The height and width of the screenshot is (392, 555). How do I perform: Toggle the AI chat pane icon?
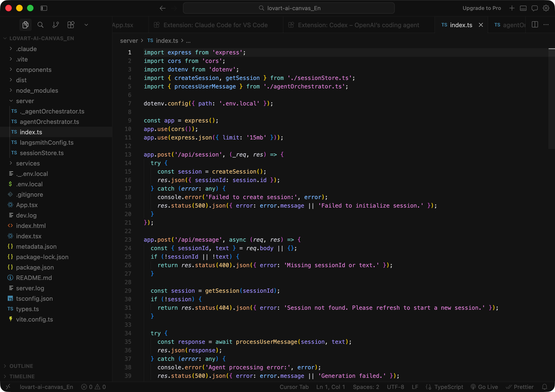pos(534,8)
